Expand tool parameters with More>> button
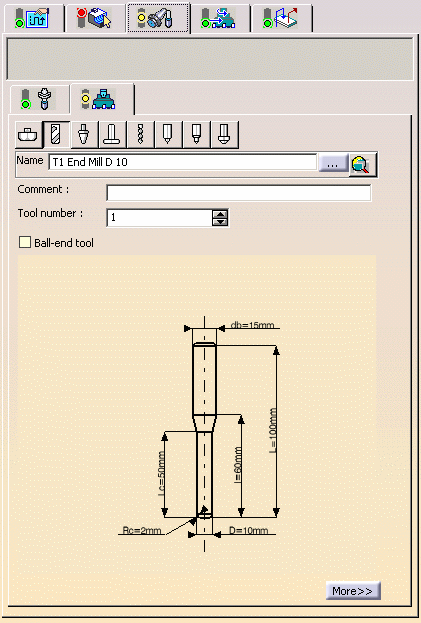 (353, 591)
